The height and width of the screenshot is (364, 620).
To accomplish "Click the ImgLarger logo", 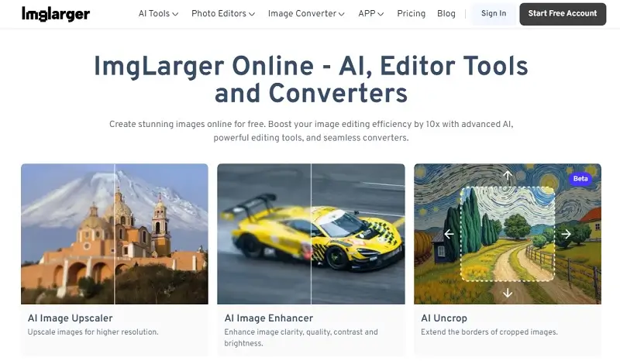I will pyautogui.click(x=56, y=14).
